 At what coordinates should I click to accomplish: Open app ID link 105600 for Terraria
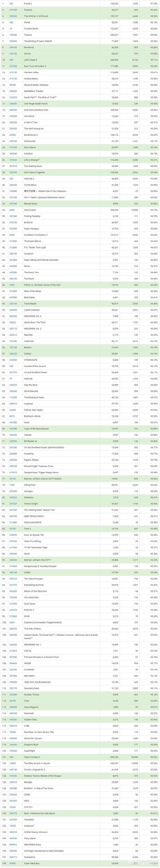click(13, 35)
